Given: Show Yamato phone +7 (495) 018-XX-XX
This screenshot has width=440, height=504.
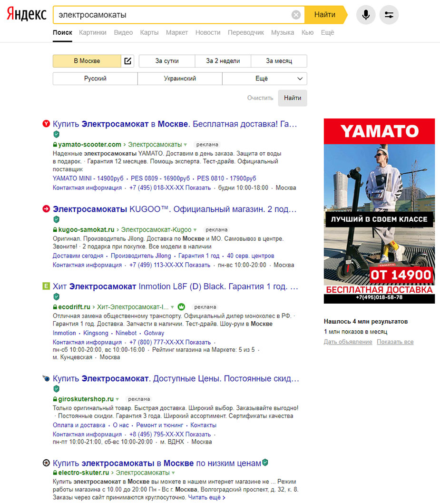Looking at the screenshot, I should point(170,188).
